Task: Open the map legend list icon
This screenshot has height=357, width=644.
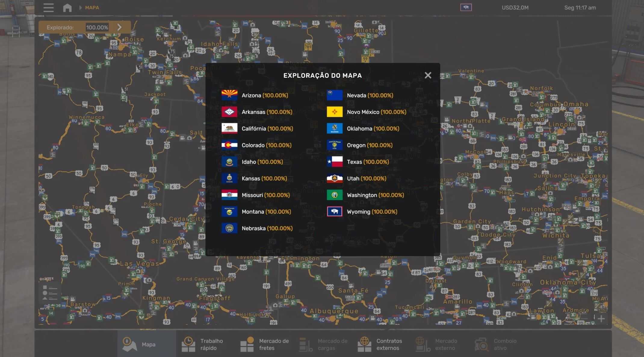Action: [x=50, y=293]
